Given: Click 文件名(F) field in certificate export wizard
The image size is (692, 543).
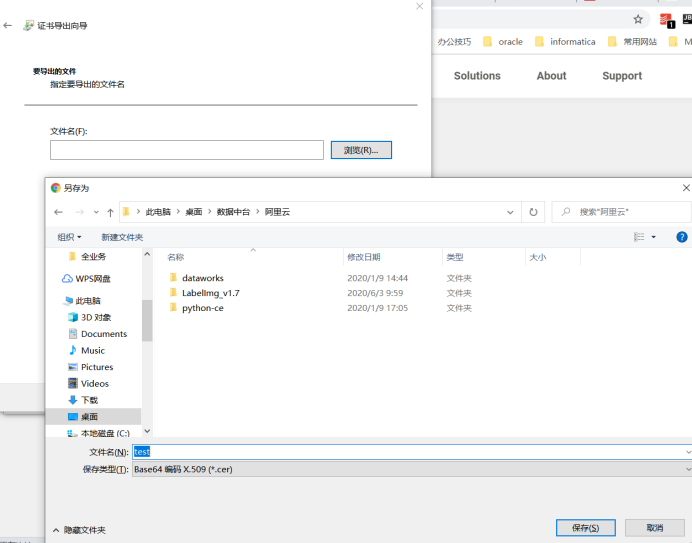Looking at the screenshot, I should click(187, 150).
